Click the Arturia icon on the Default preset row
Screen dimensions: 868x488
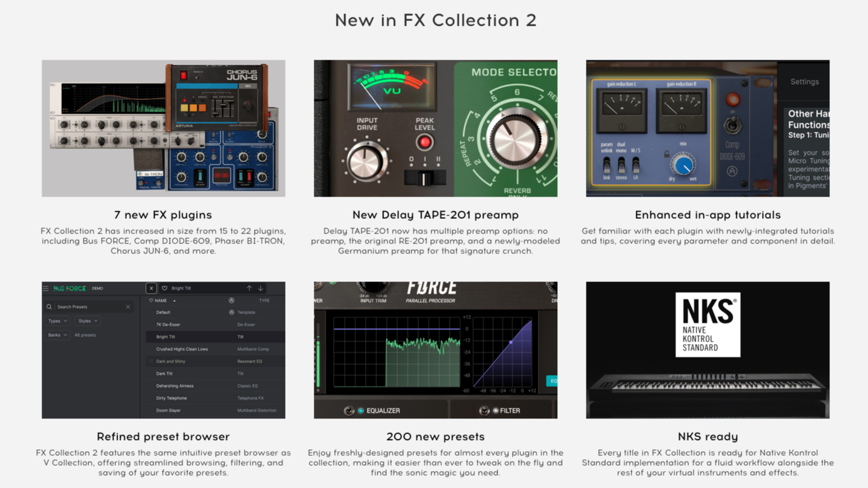[232, 312]
